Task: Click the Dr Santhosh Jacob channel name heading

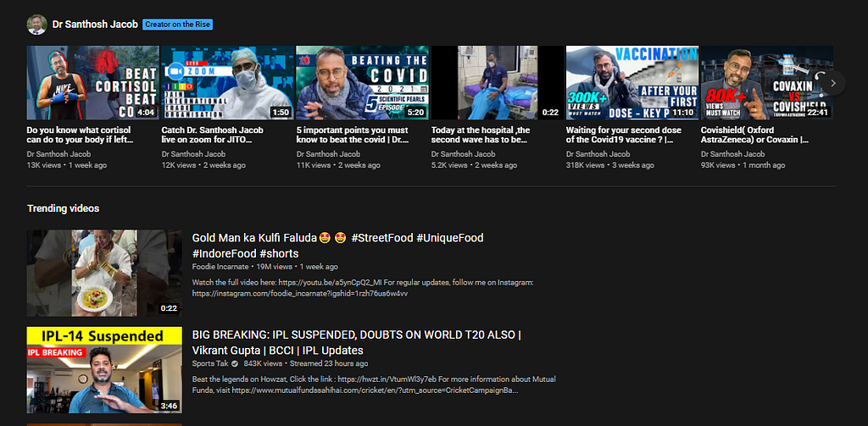Action: (95, 25)
